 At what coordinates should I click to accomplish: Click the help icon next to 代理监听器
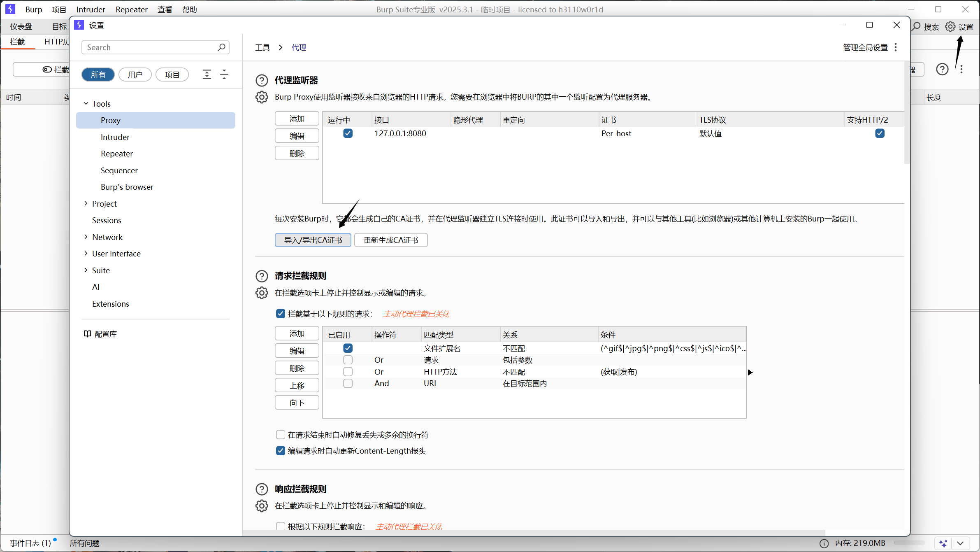click(262, 80)
